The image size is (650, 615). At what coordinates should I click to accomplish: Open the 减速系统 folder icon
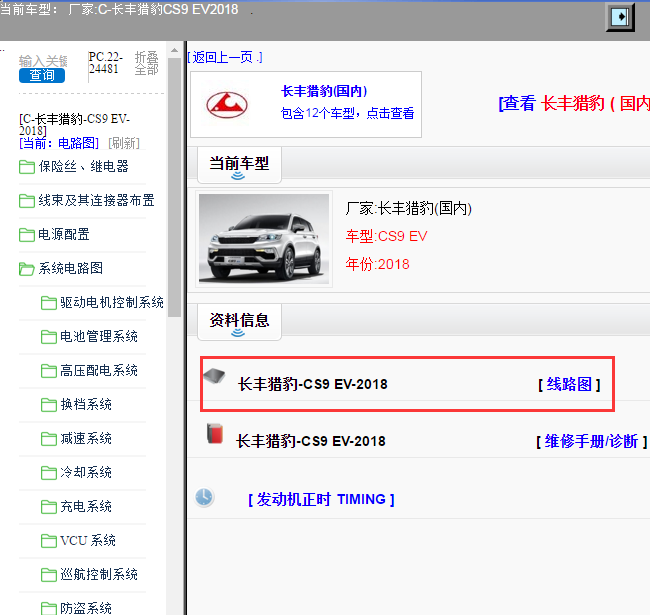pos(49,438)
